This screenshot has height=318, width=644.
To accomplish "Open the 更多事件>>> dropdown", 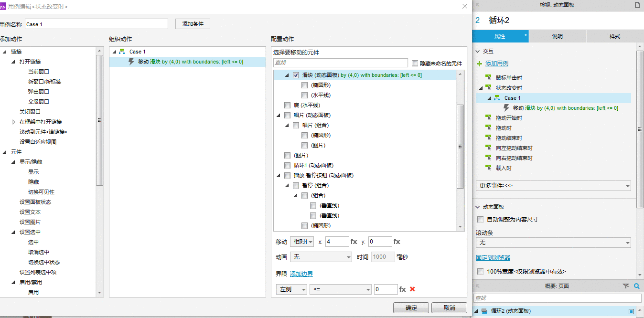I will point(553,185).
